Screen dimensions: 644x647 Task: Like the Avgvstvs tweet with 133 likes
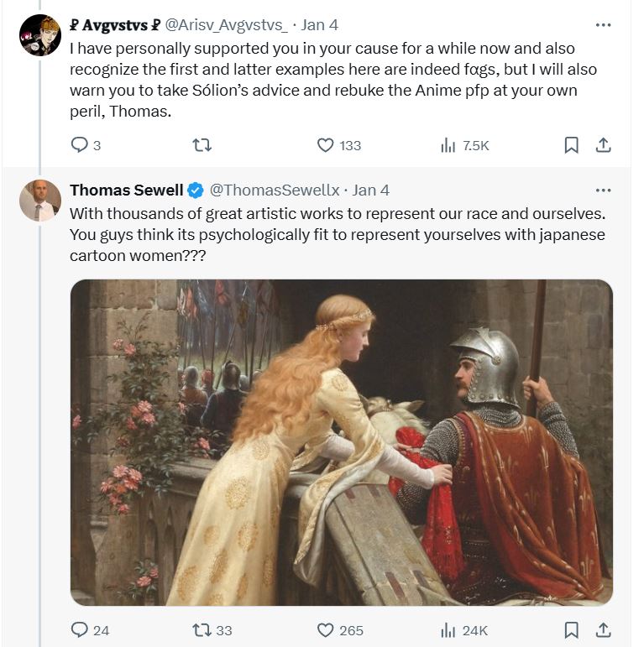[x=325, y=145]
